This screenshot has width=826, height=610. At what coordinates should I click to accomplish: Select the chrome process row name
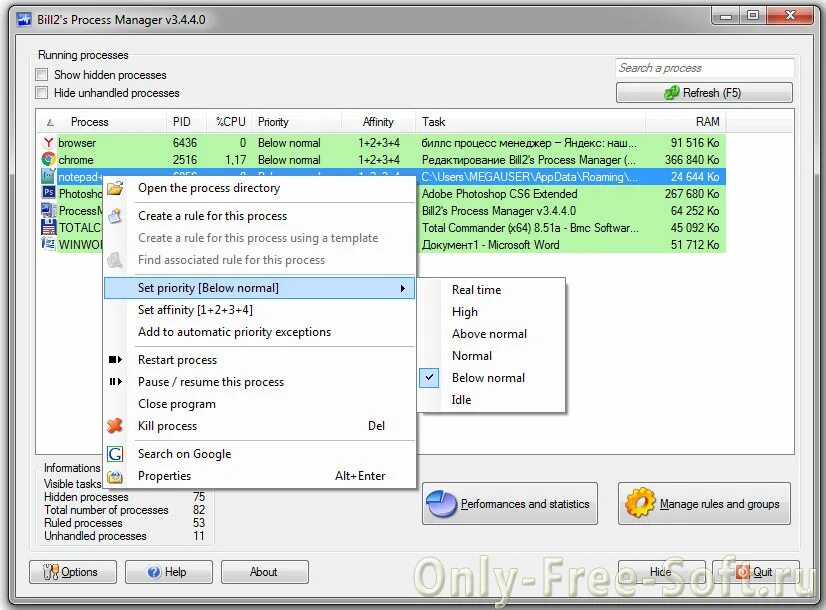pyautogui.click(x=76, y=160)
